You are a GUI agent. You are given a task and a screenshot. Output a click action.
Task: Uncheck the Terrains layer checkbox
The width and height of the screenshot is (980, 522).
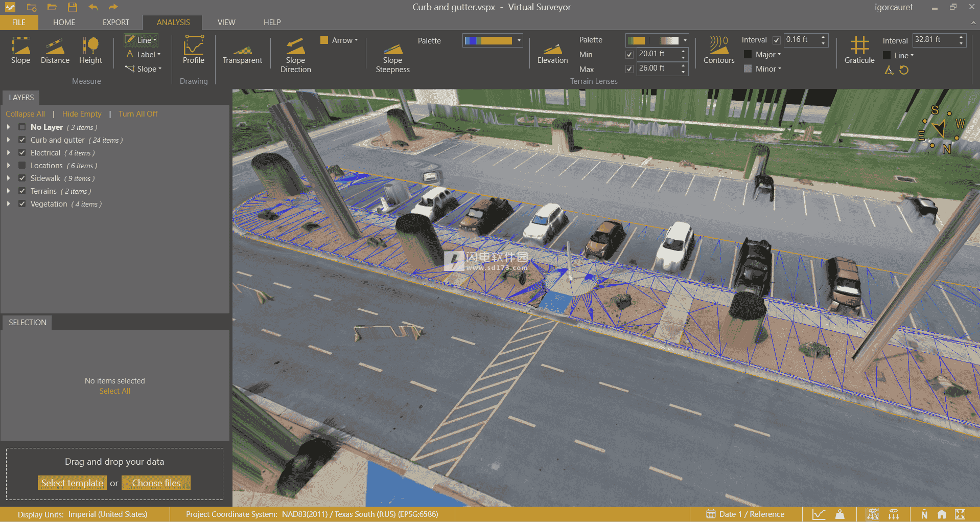pyautogui.click(x=22, y=191)
